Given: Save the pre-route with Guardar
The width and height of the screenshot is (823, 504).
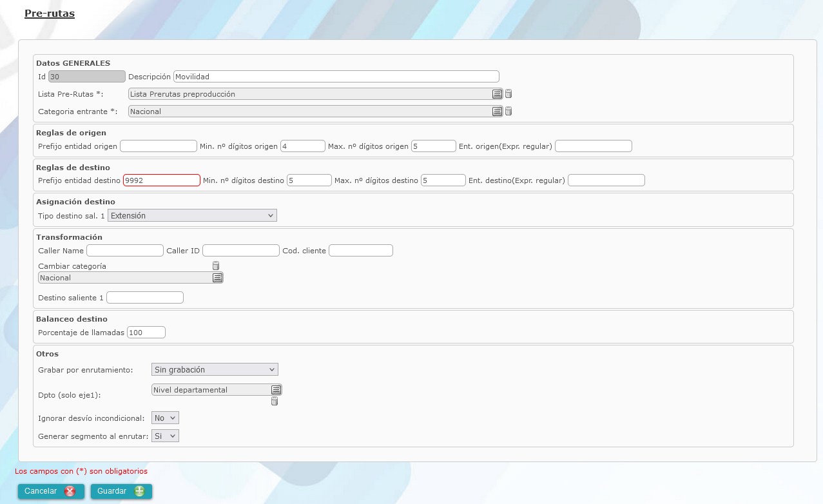Looking at the screenshot, I should 121,491.
